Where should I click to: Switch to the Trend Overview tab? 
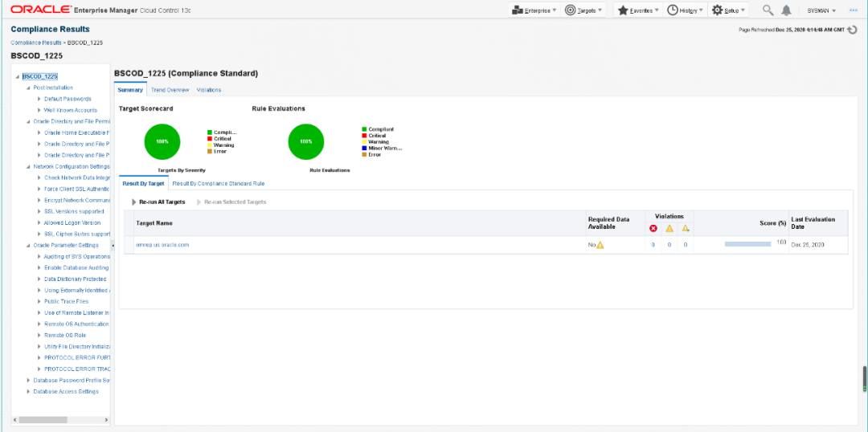click(170, 90)
